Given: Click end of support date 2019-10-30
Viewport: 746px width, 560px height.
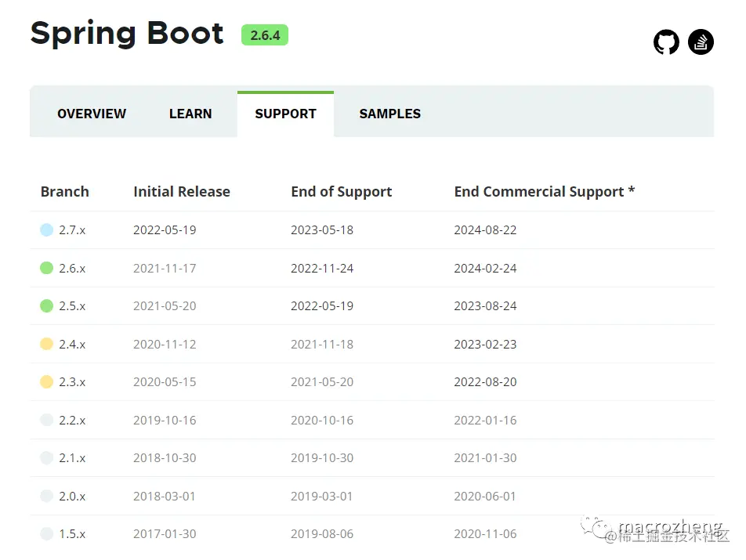Looking at the screenshot, I should tap(322, 458).
